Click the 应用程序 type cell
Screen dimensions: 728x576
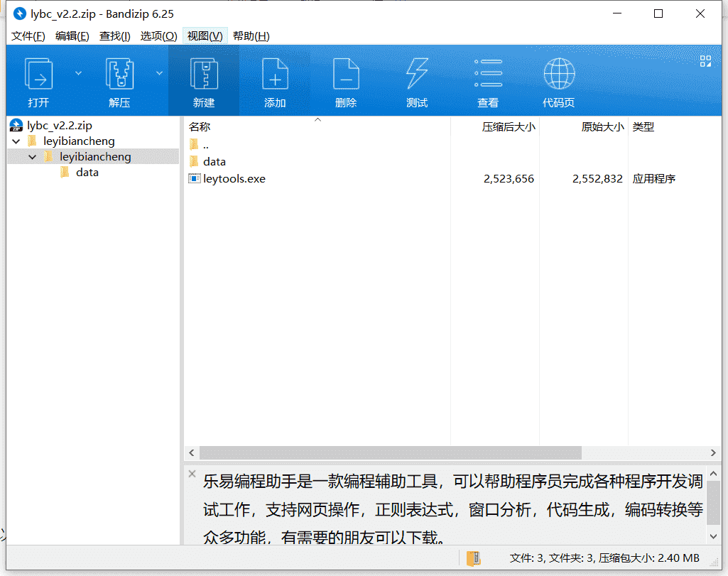(x=653, y=179)
